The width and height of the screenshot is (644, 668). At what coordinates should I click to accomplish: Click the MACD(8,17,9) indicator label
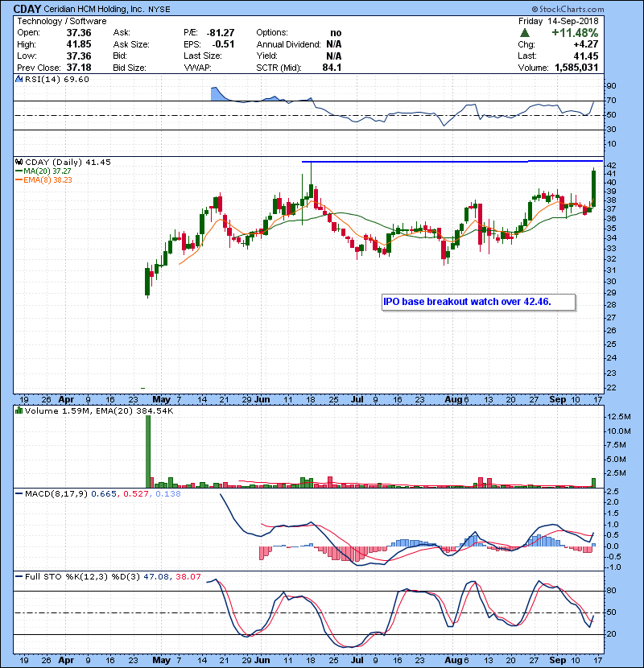[x=56, y=494]
